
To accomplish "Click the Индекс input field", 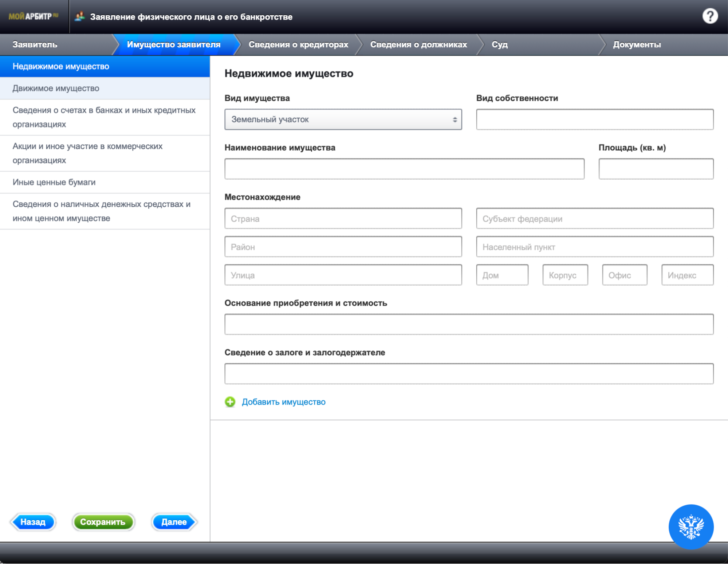I will click(687, 275).
